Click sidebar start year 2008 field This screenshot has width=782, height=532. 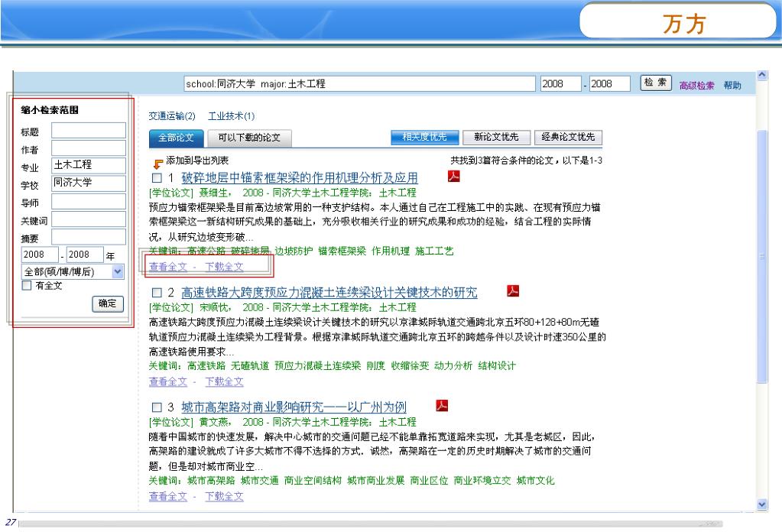point(40,255)
